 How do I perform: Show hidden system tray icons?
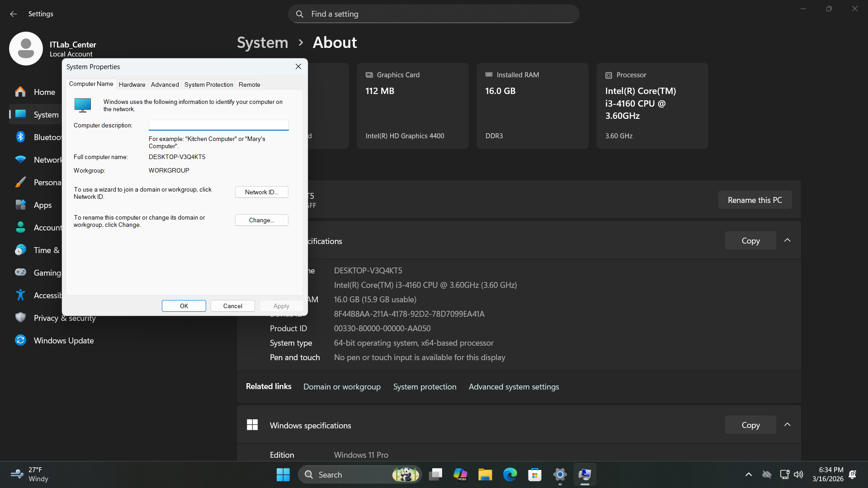[x=749, y=474]
